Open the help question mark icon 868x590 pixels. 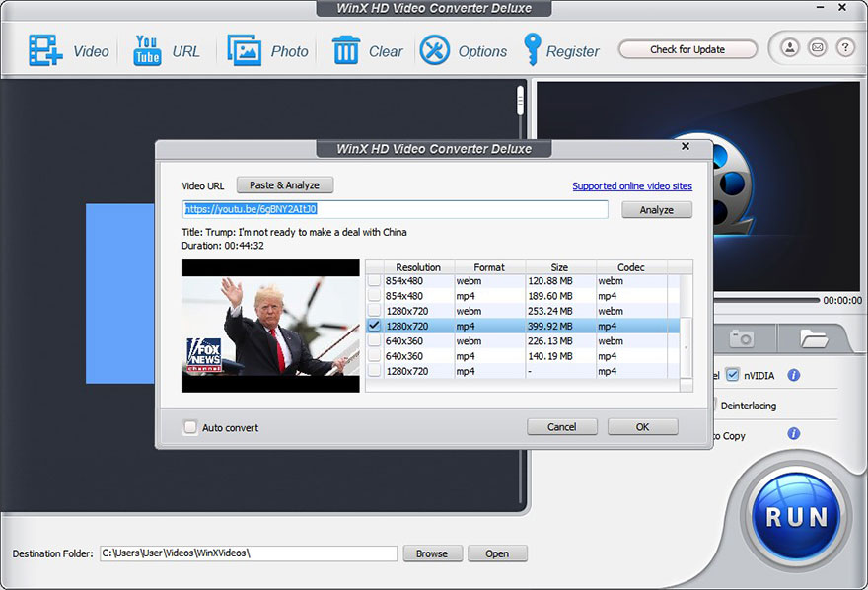[x=844, y=48]
